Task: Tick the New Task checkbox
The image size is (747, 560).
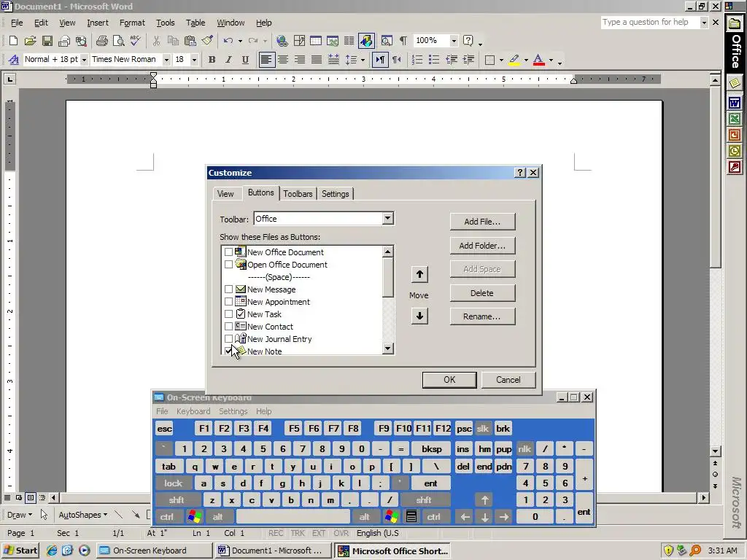Action: (x=228, y=314)
